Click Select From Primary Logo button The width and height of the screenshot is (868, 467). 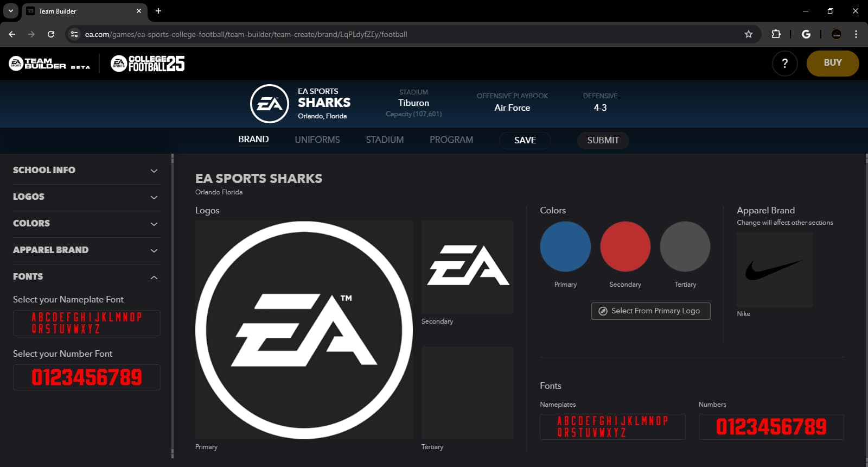pyautogui.click(x=650, y=311)
